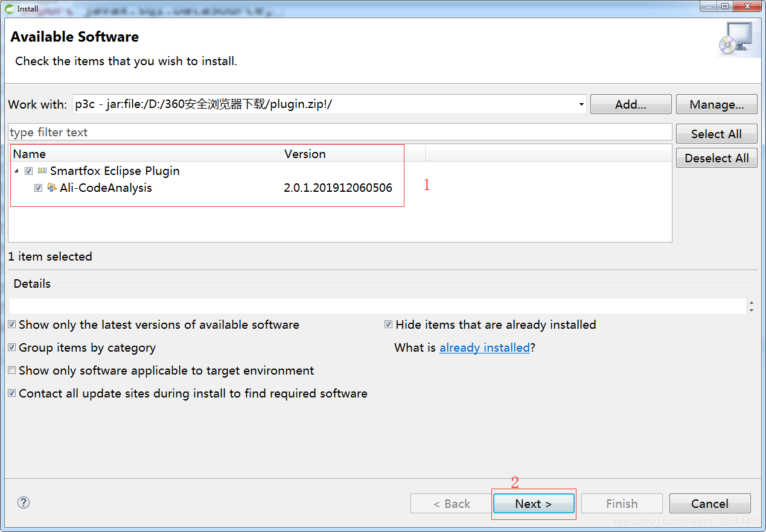Close the Install dialog window
The height and width of the screenshot is (532, 766).
click(748, 7)
